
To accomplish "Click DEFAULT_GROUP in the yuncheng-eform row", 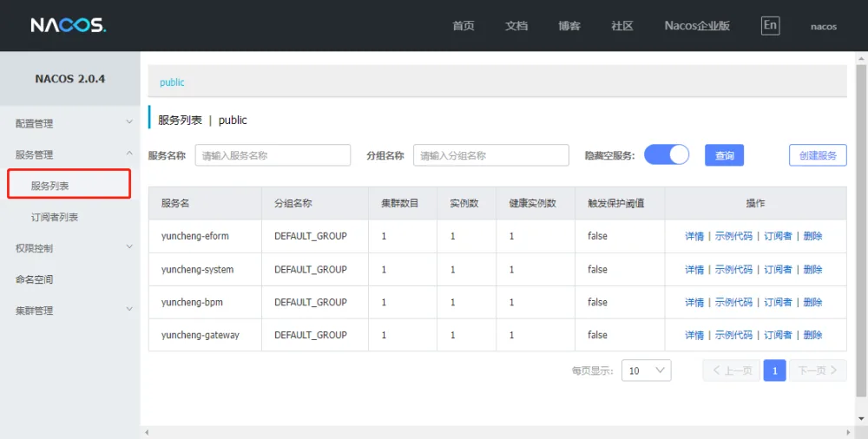I will point(311,236).
